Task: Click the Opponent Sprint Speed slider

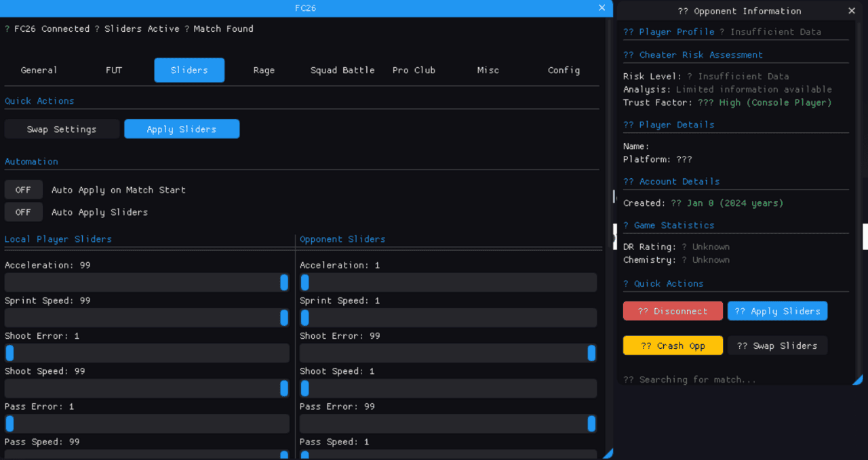Action: click(448, 318)
